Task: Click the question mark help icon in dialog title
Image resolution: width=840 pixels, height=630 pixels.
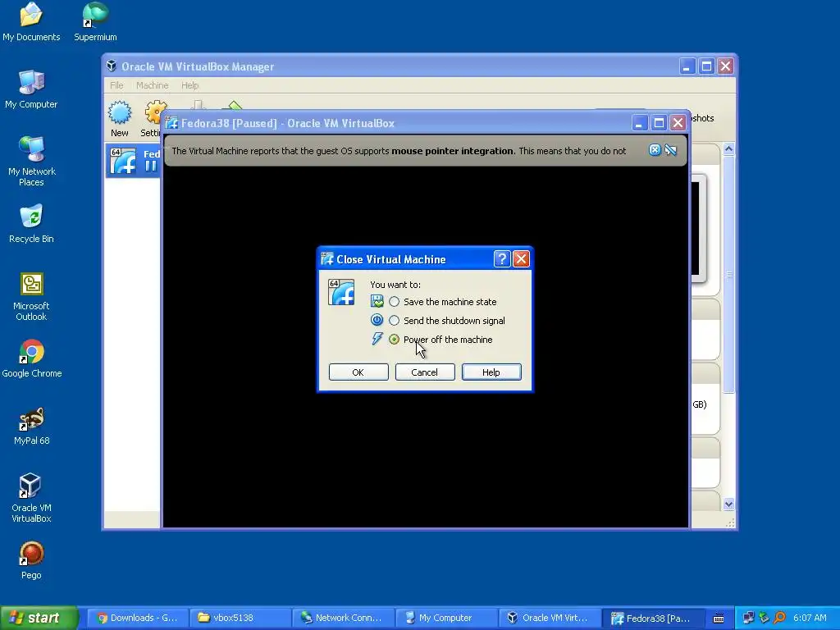Action: pyautogui.click(x=501, y=259)
